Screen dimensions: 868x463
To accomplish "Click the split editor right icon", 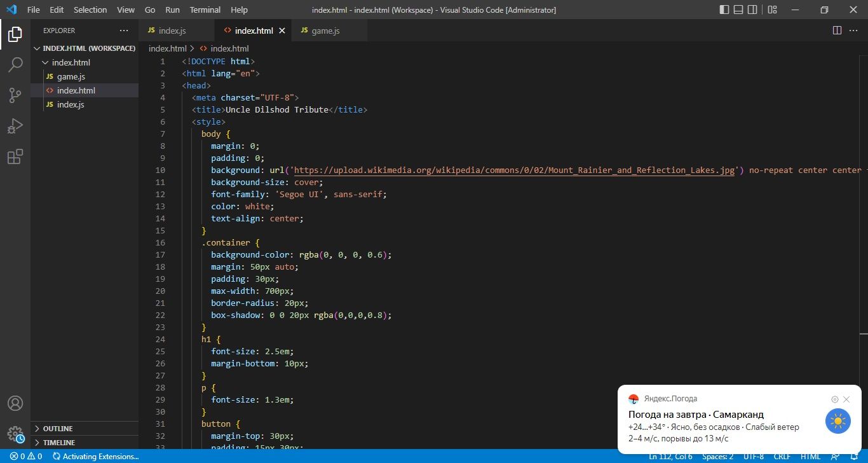I will (x=837, y=31).
